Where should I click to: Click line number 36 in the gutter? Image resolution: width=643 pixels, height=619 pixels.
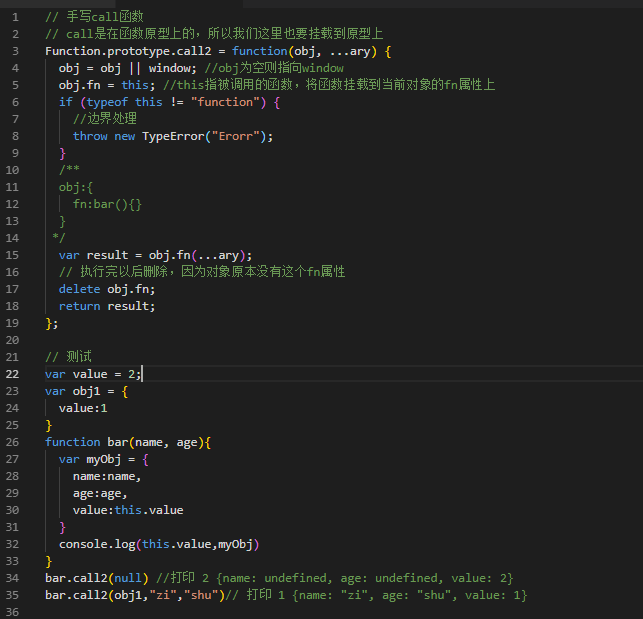click(x=12, y=612)
